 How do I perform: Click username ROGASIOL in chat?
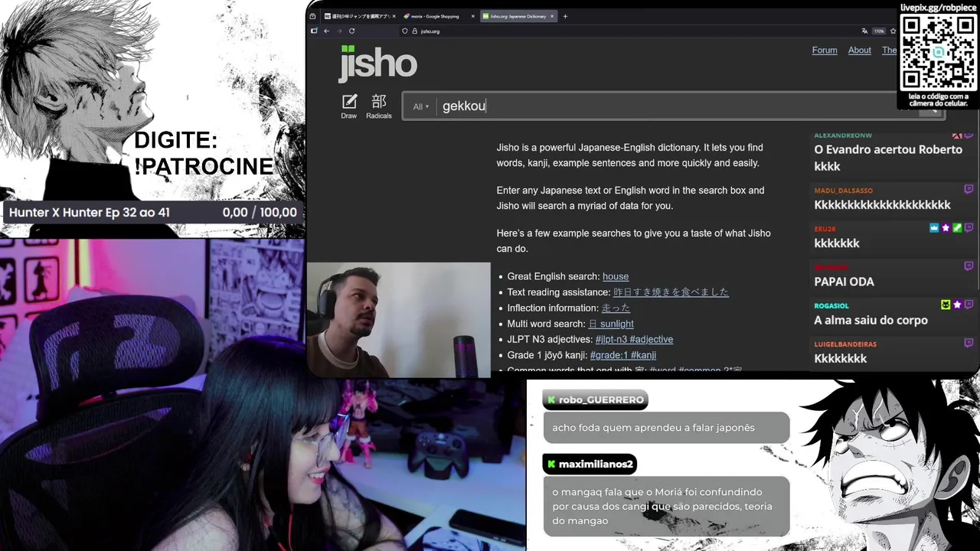click(831, 305)
